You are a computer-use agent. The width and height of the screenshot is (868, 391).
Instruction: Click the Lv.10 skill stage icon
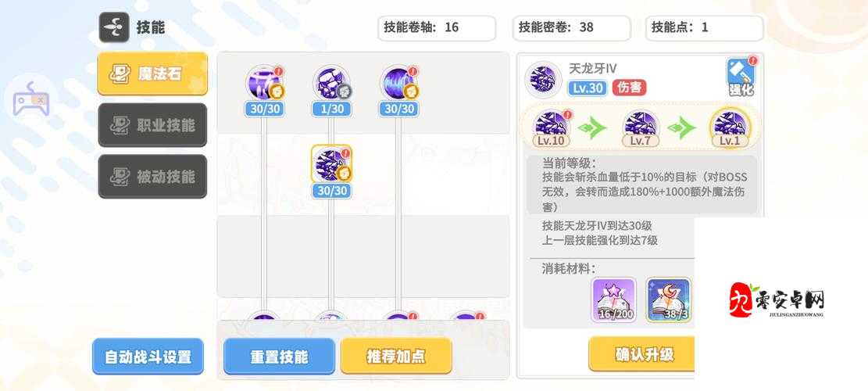pyautogui.click(x=552, y=127)
